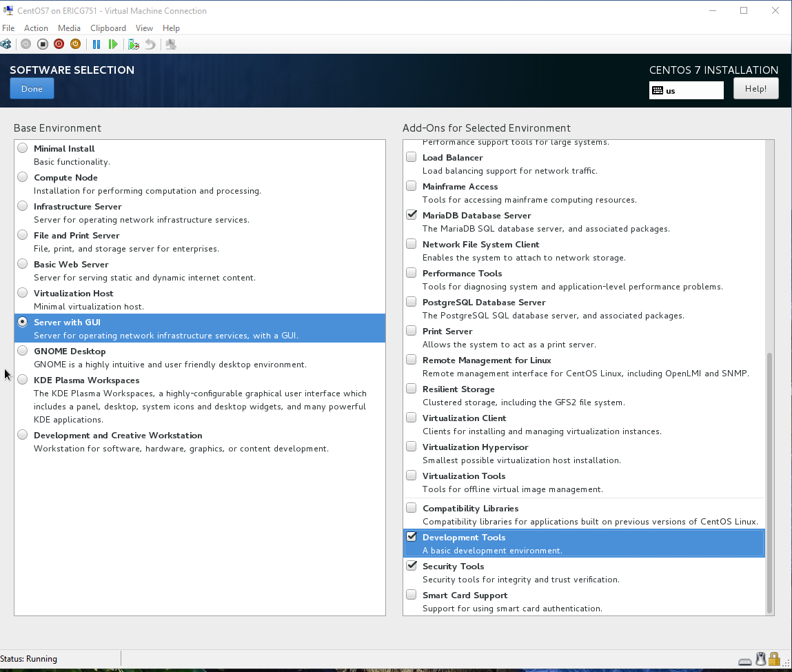
Task: Select KDE Plasma Workspaces option
Action: 23,379
